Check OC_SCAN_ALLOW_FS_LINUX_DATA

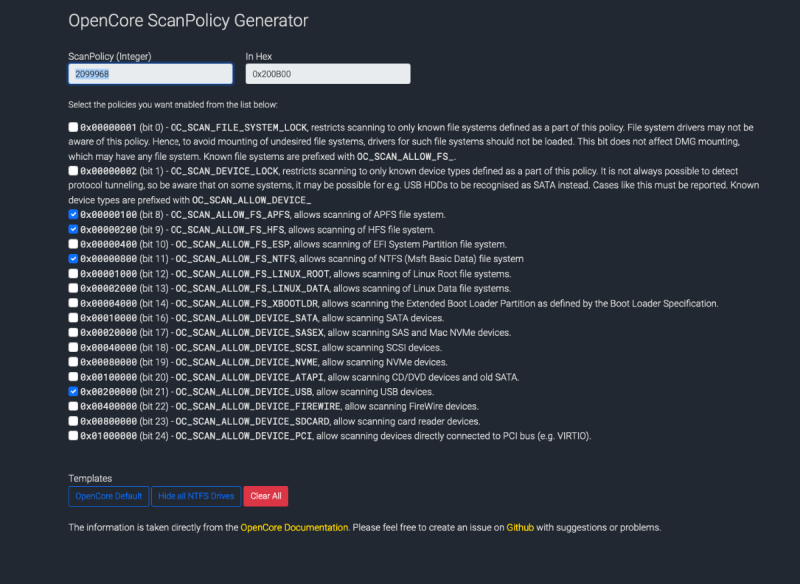pos(72,288)
